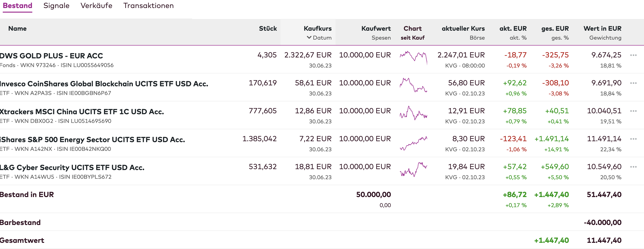
Task: Select the Bestand tab
Action: (17, 5)
